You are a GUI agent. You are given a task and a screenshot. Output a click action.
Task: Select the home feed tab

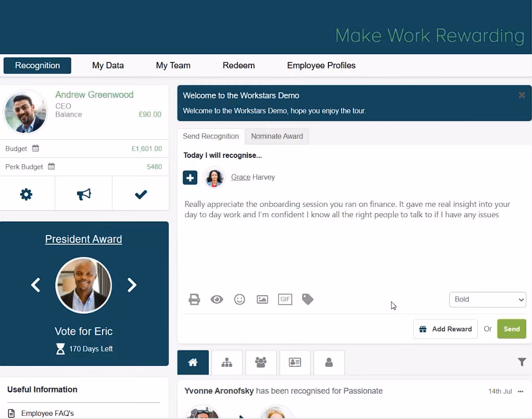(193, 363)
